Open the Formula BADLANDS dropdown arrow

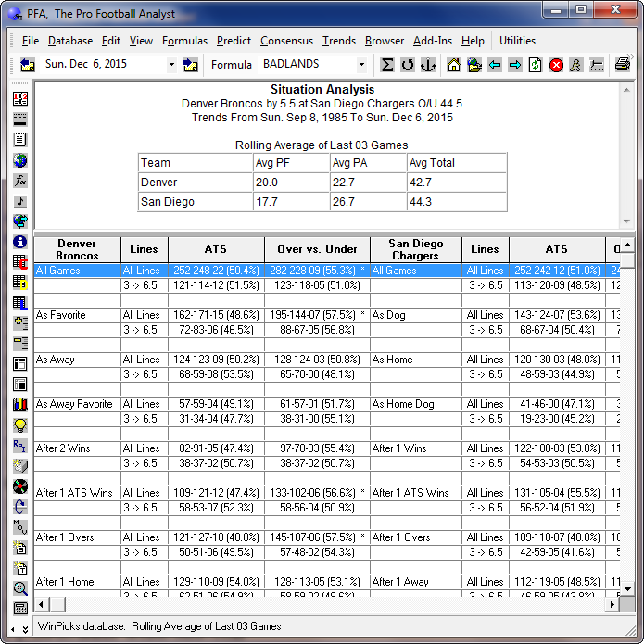(361, 65)
